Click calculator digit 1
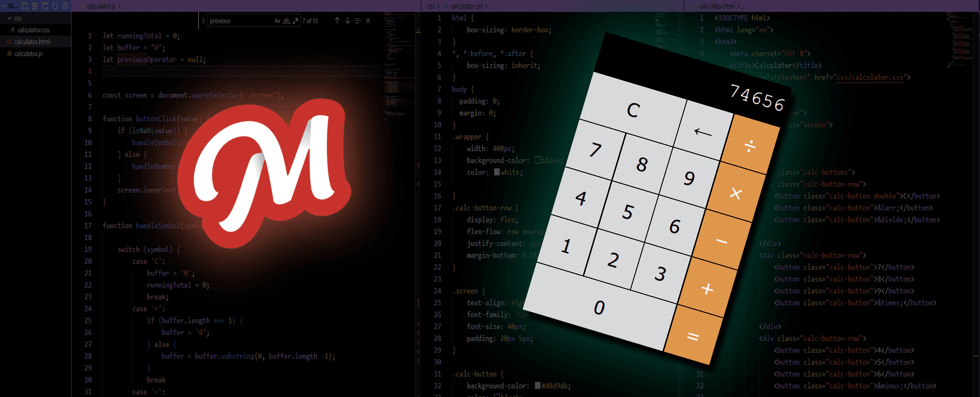This screenshot has height=397, width=980. click(566, 246)
